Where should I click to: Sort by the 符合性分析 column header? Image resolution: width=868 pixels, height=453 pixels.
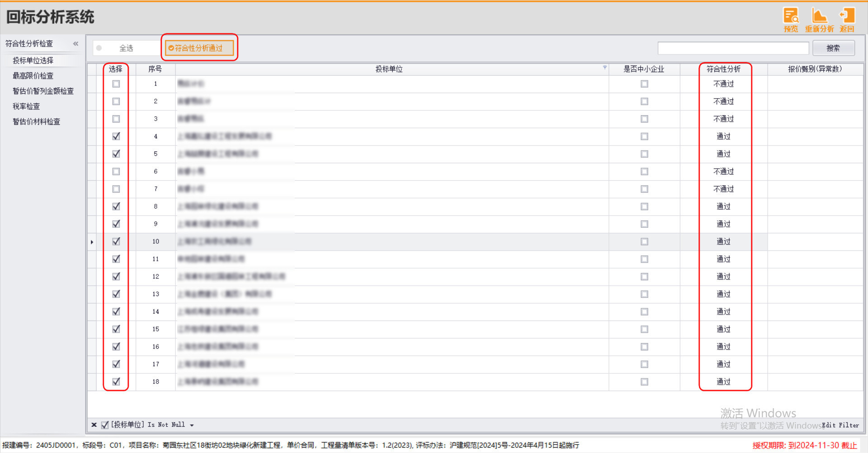(723, 69)
